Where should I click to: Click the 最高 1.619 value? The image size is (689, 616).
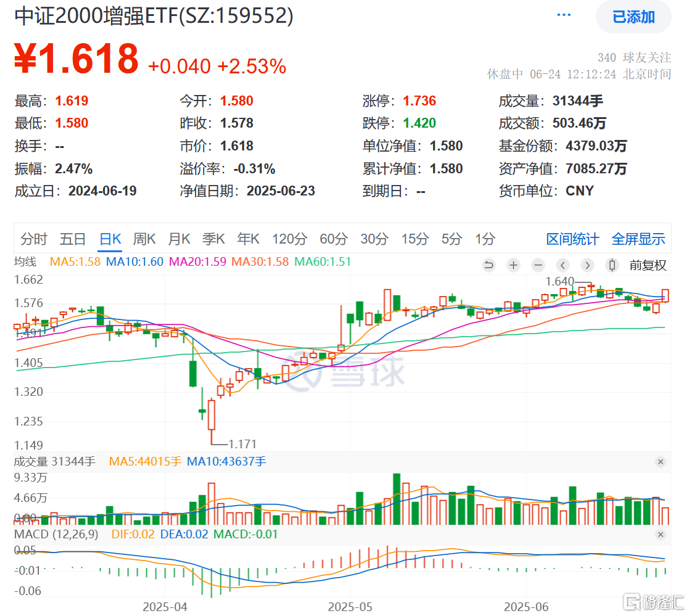tap(72, 101)
